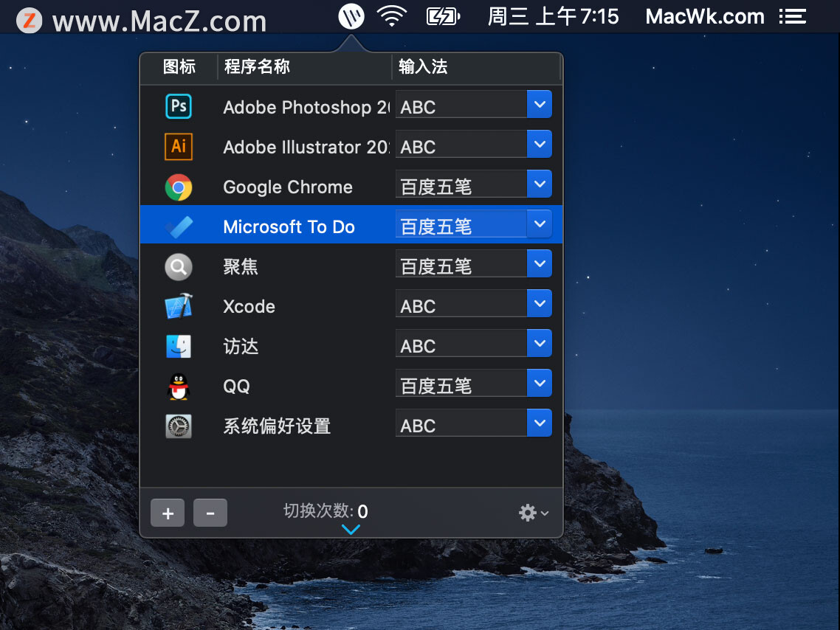Open input method dropdown for Microsoft To Do
840x630 pixels.
click(x=540, y=224)
